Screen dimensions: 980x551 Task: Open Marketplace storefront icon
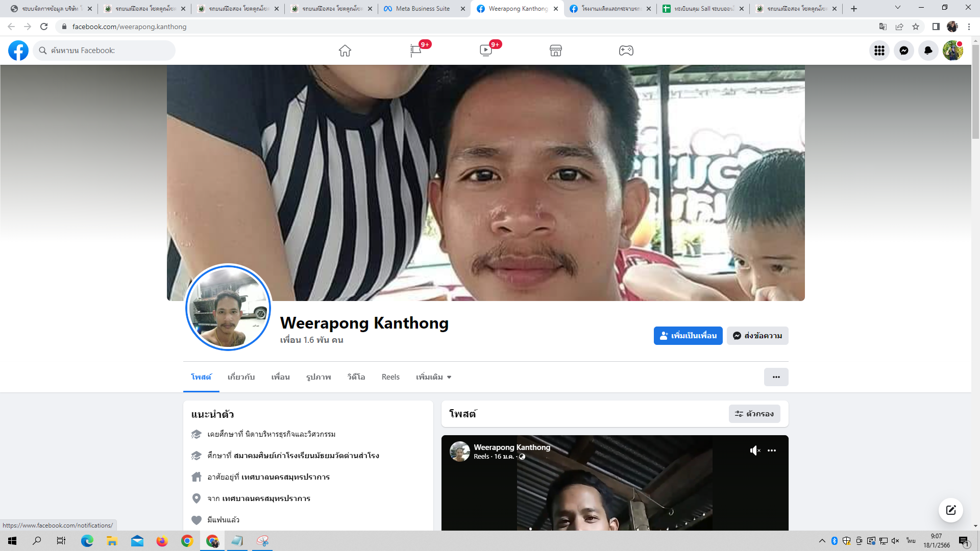click(x=556, y=51)
